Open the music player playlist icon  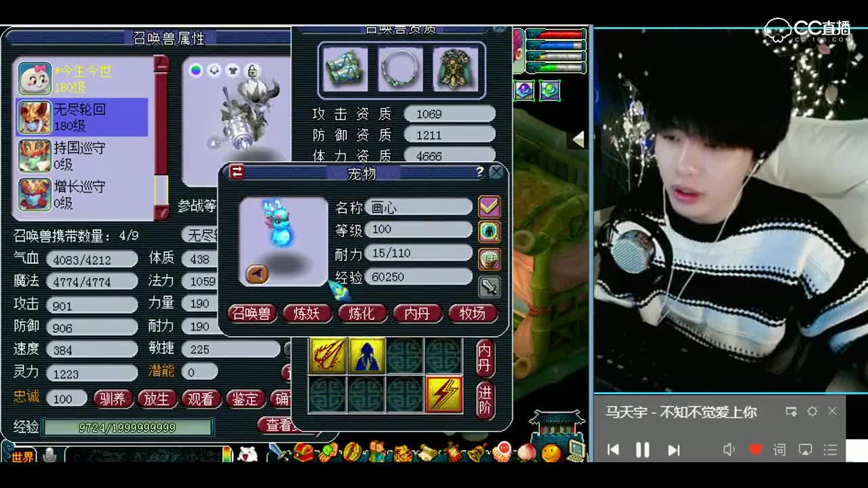click(x=829, y=450)
